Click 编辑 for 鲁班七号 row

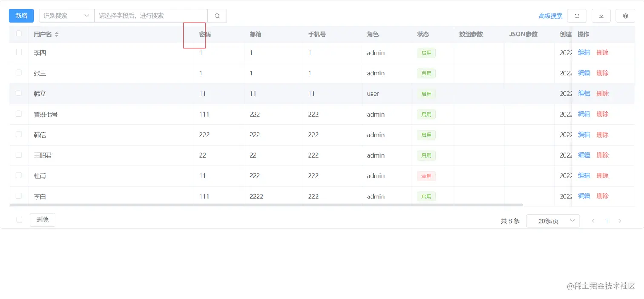tap(584, 114)
